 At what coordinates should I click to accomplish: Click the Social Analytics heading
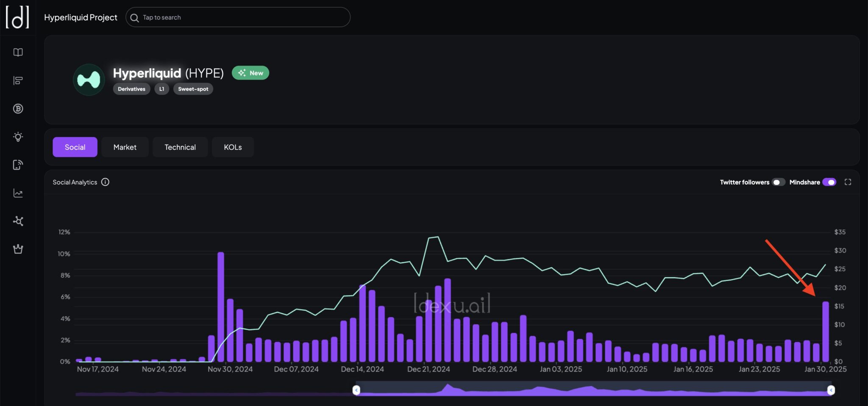[75, 182]
